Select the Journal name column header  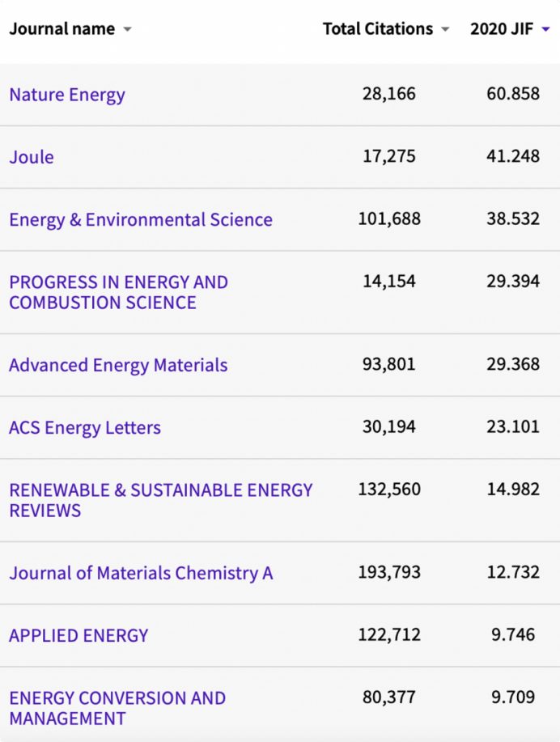click(62, 29)
